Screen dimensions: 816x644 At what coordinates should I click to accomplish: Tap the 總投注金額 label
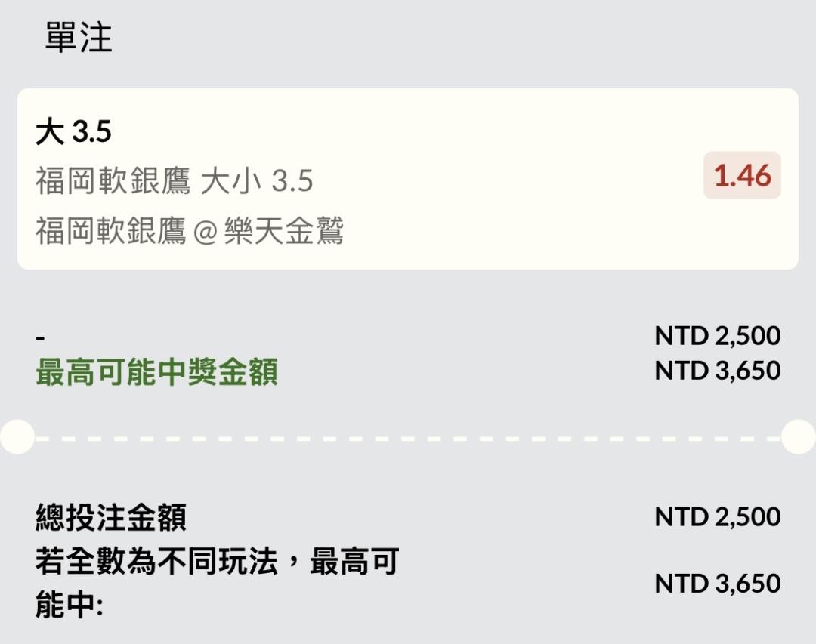pyautogui.click(x=111, y=518)
